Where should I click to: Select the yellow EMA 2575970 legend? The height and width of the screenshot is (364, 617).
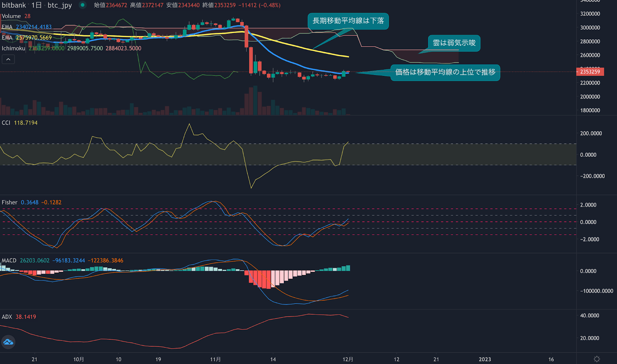pyautogui.click(x=27, y=38)
